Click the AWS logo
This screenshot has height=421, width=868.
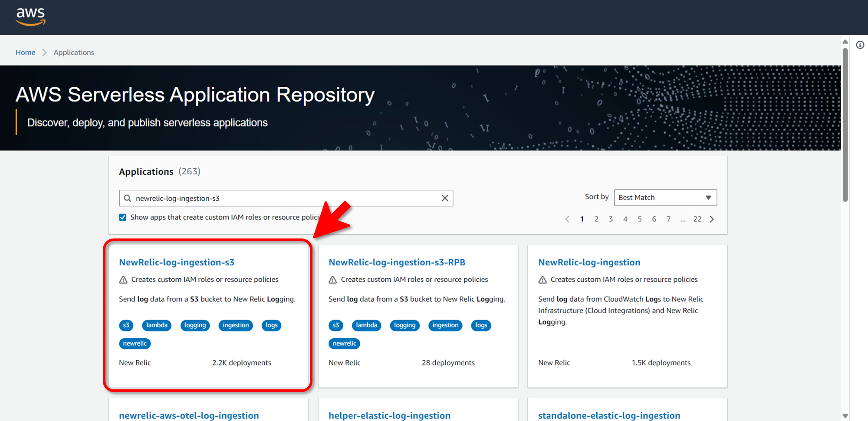pyautogui.click(x=30, y=16)
